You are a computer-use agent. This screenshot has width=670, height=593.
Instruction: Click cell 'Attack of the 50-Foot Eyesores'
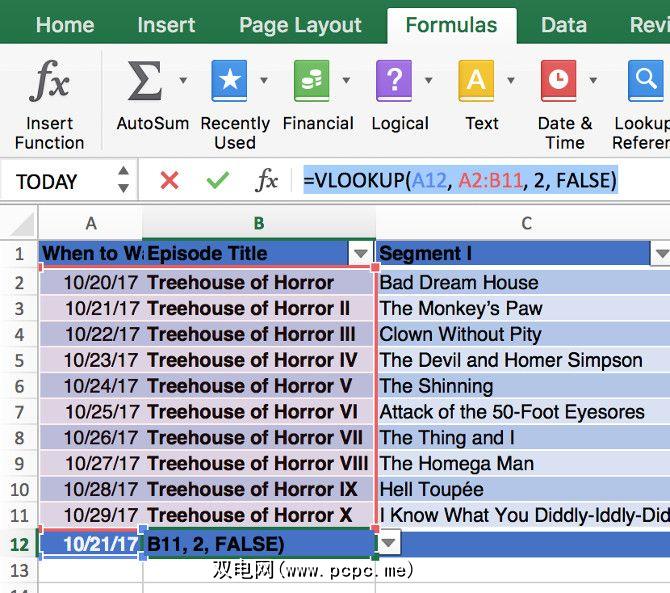tap(523, 412)
